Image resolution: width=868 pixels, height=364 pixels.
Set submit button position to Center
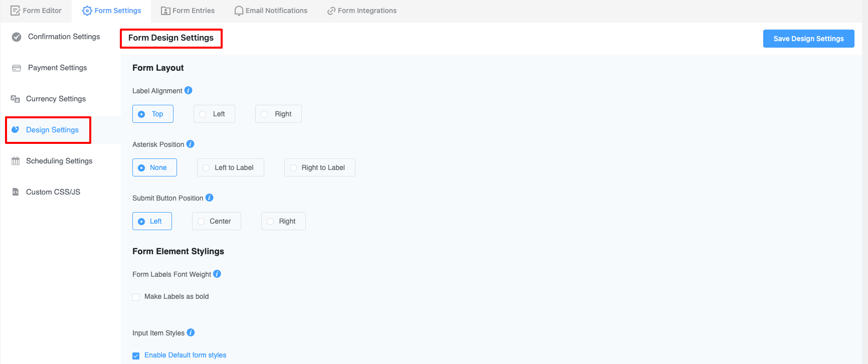click(x=217, y=221)
